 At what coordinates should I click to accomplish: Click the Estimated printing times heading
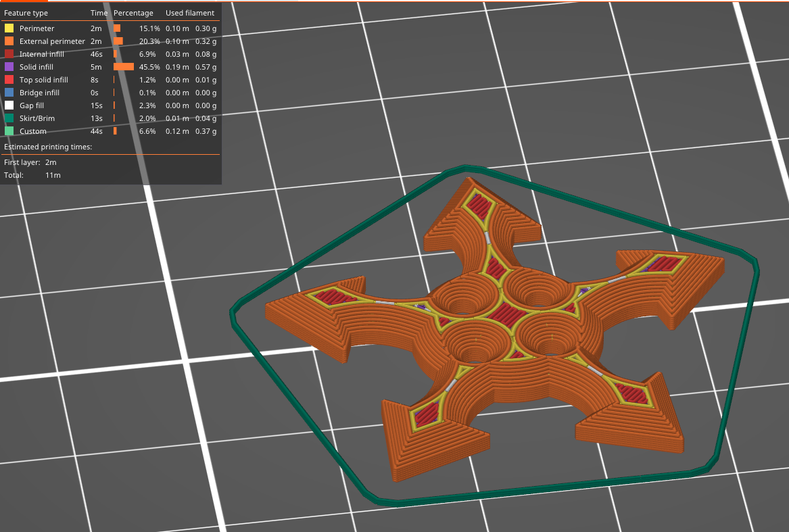[x=48, y=147]
